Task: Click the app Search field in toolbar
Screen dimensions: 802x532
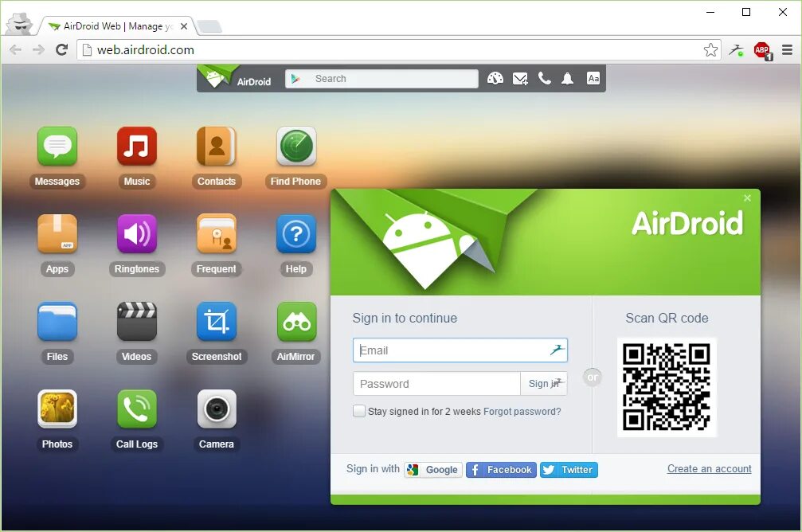Action: [381, 79]
